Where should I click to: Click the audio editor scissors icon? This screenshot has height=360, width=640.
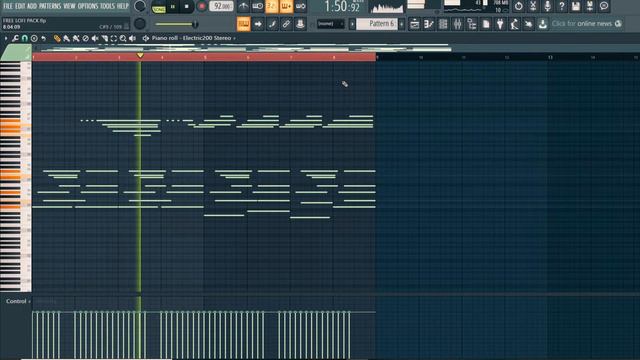pyautogui.click(x=533, y=6)
